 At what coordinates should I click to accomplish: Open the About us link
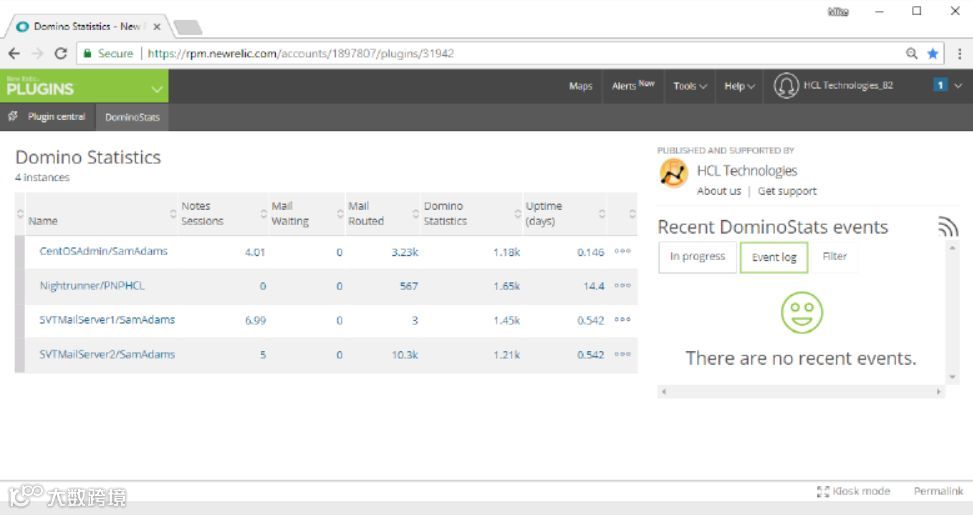click(x=719, y=191)
